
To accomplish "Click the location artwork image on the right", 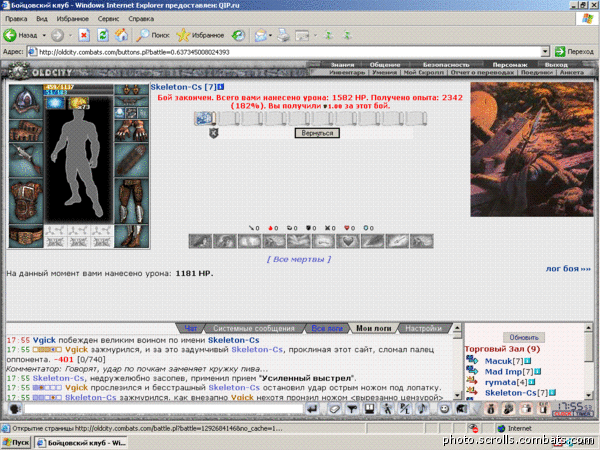I will pos(532,150).
